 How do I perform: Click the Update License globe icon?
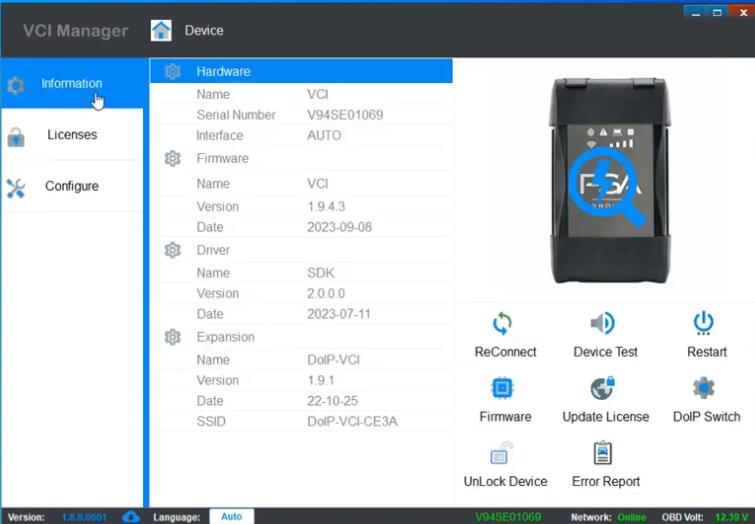click(602, 388)
